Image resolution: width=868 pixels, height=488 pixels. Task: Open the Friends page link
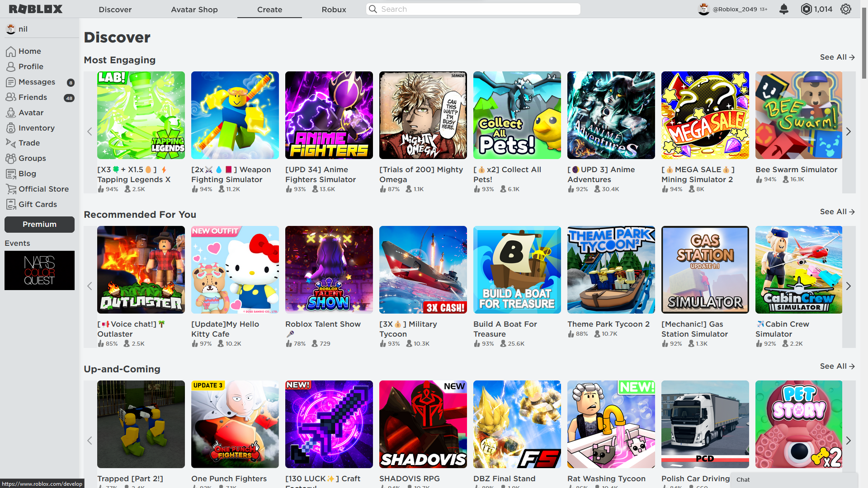tap(33, 98)
